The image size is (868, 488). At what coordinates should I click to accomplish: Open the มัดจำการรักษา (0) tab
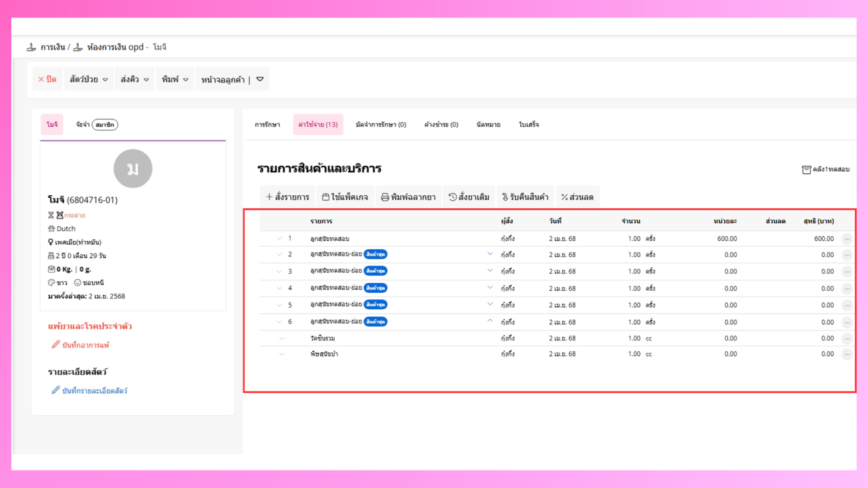(x=381, y=125)
